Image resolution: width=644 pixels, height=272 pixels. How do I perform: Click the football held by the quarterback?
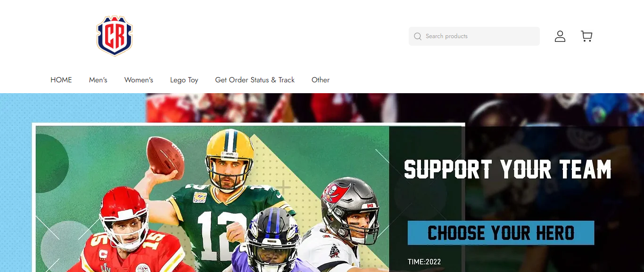(165, 158)
